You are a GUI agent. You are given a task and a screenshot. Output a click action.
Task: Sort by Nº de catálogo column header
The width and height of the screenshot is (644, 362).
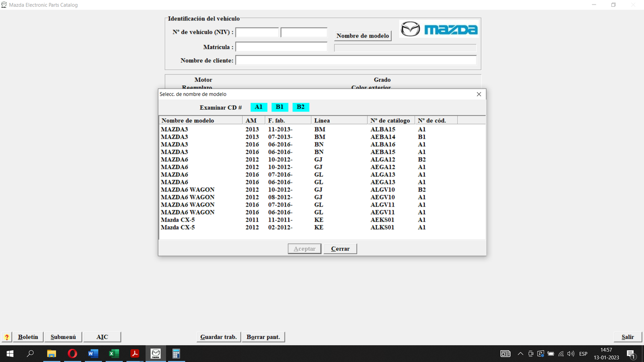391,121
